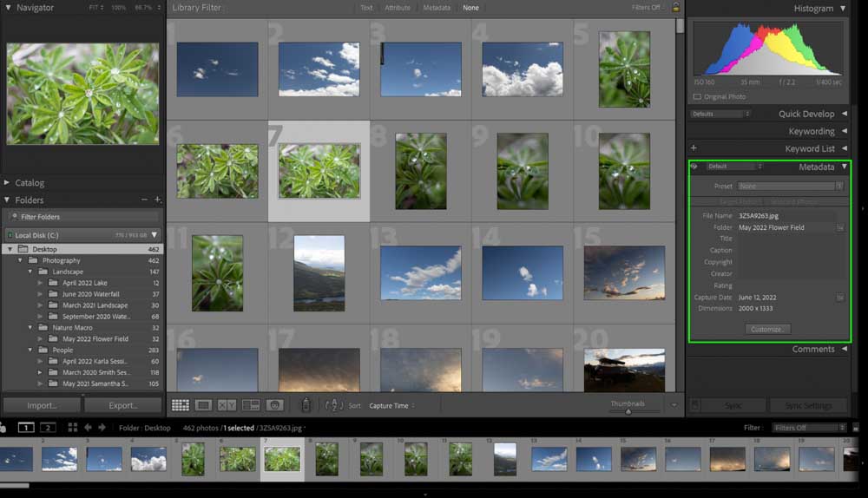Go back with filmstrip left arrow
The height and width of the screenshot is (498, 868).
(x=88, y=427)
